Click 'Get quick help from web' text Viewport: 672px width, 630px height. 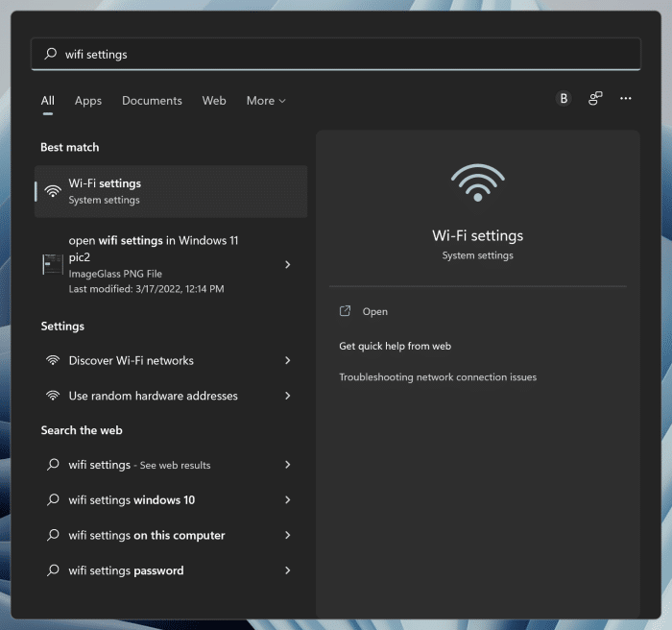(395, 346)
